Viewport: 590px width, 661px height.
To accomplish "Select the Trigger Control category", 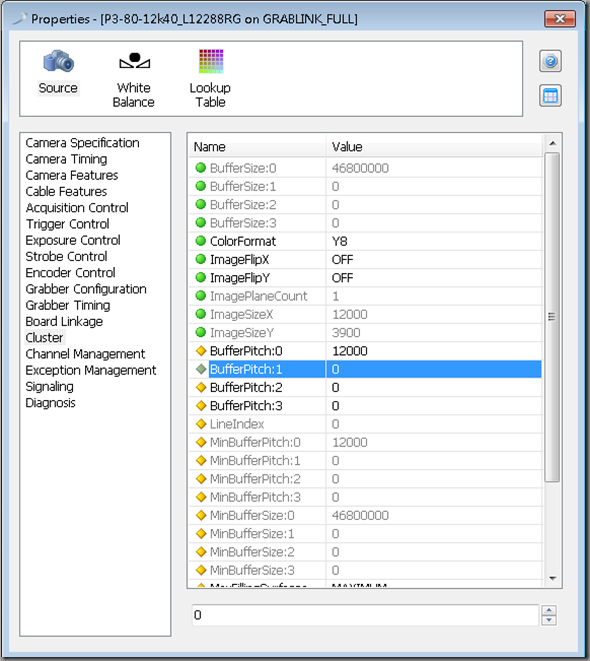I will coord(67,224).
